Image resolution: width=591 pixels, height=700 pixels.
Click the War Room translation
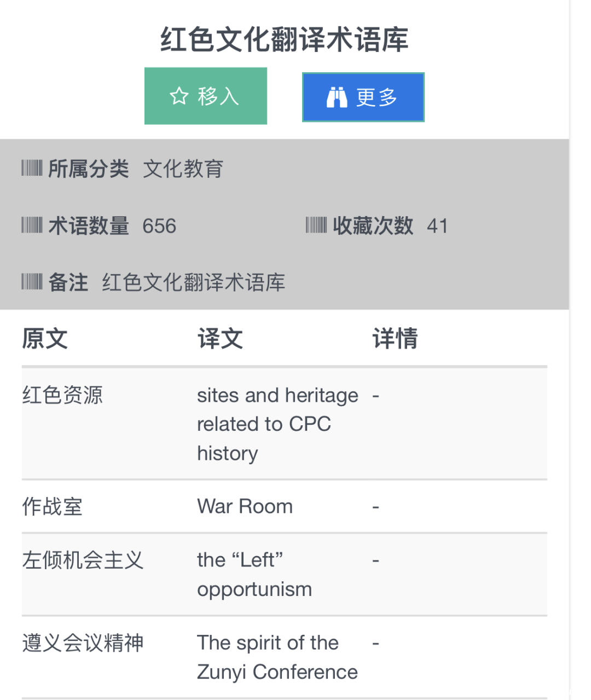(x=245, y=506)
